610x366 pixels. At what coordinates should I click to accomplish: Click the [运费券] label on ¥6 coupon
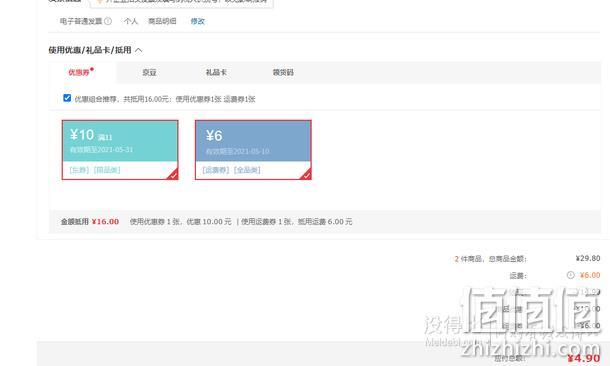pos(216,170)
